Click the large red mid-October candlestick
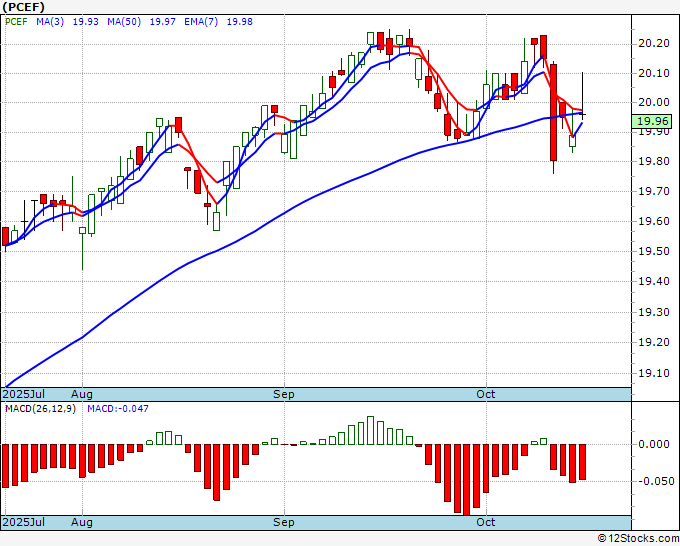 click(553, 113)
